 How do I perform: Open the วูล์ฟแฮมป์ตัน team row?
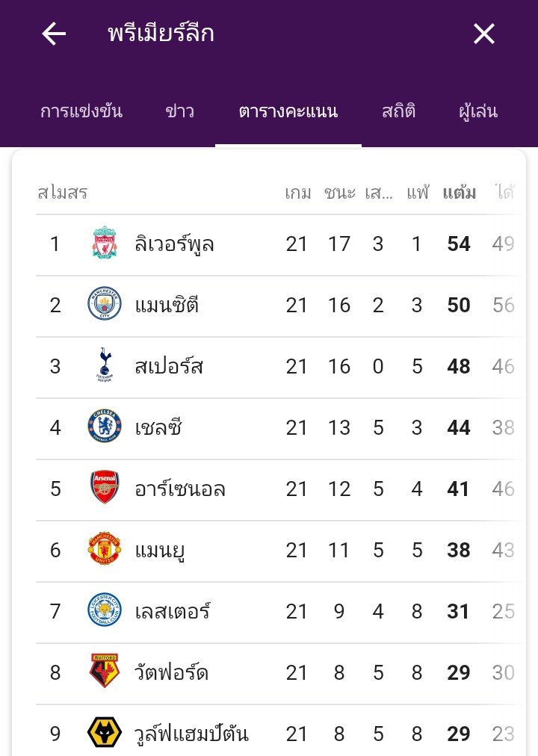coord(280,734)
